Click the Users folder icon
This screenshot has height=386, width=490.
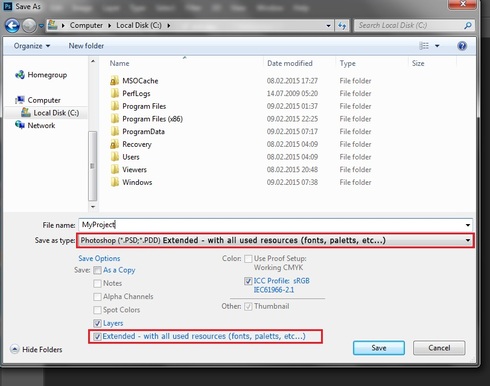(x=114, y=157)
